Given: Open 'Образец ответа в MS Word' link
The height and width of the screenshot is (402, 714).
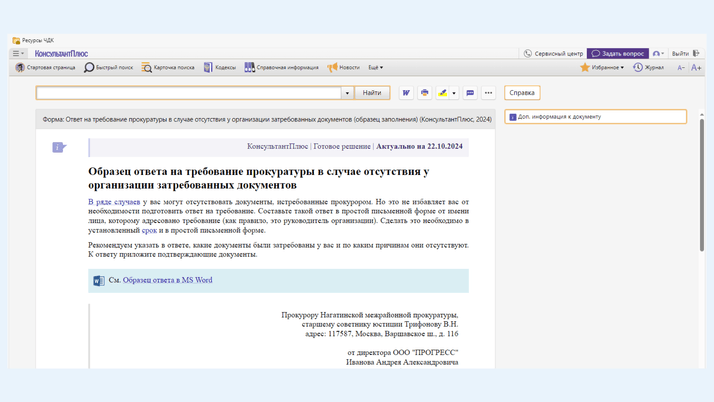Looking at the screenshot, I should coord(167,280).
